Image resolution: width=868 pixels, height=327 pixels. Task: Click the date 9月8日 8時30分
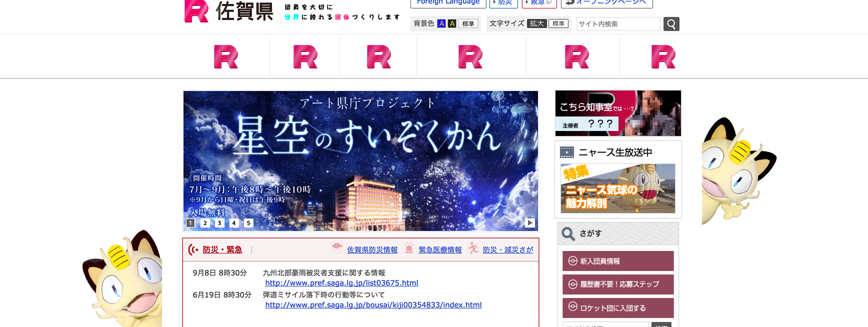pos(220,272)
